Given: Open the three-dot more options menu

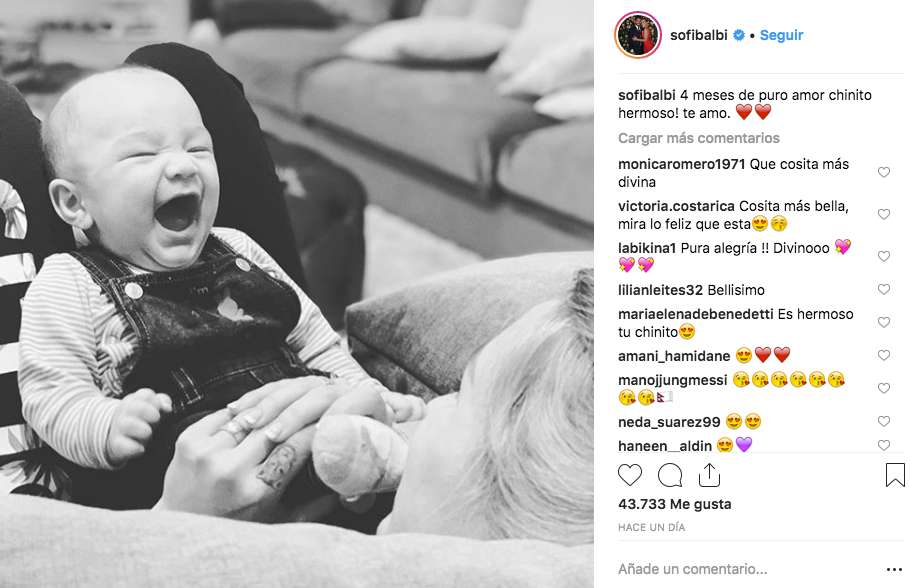Looking at the screenshot, I should click(x=894, y=570).
